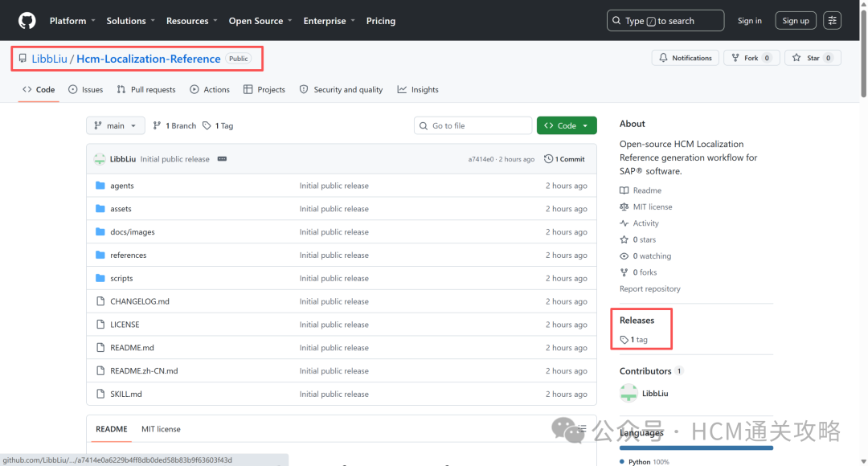Open the Releases heading link

(x=637, y=321)
